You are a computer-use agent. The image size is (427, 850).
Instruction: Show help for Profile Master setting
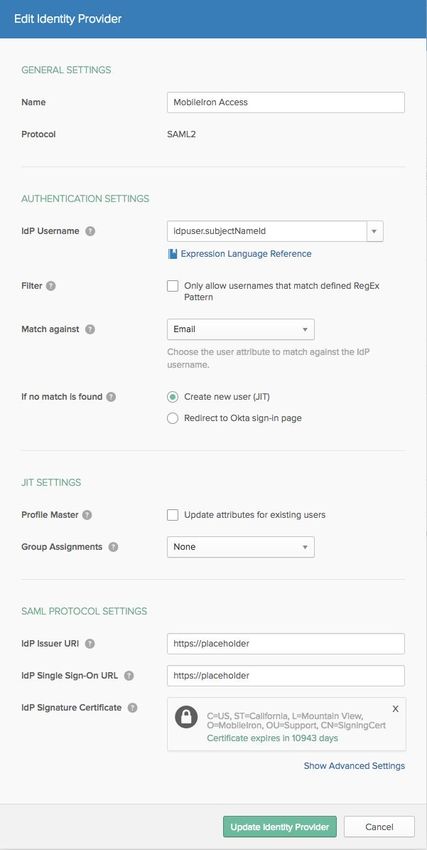point(87,515)
